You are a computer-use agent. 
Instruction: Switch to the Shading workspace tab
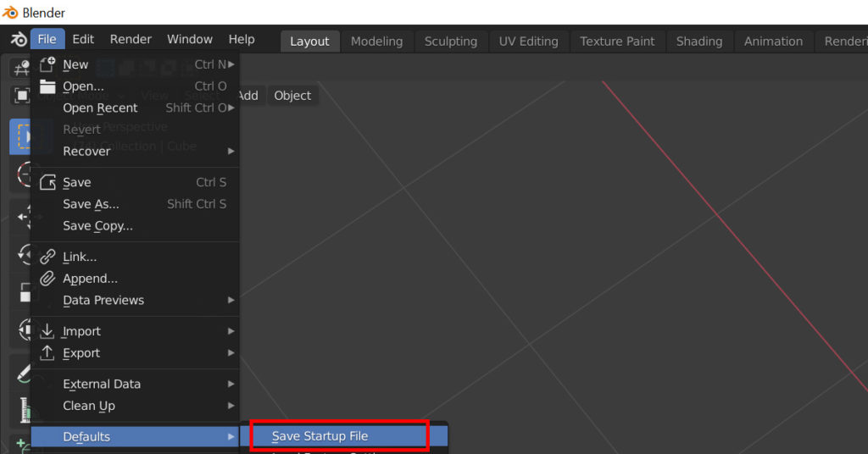699,42
